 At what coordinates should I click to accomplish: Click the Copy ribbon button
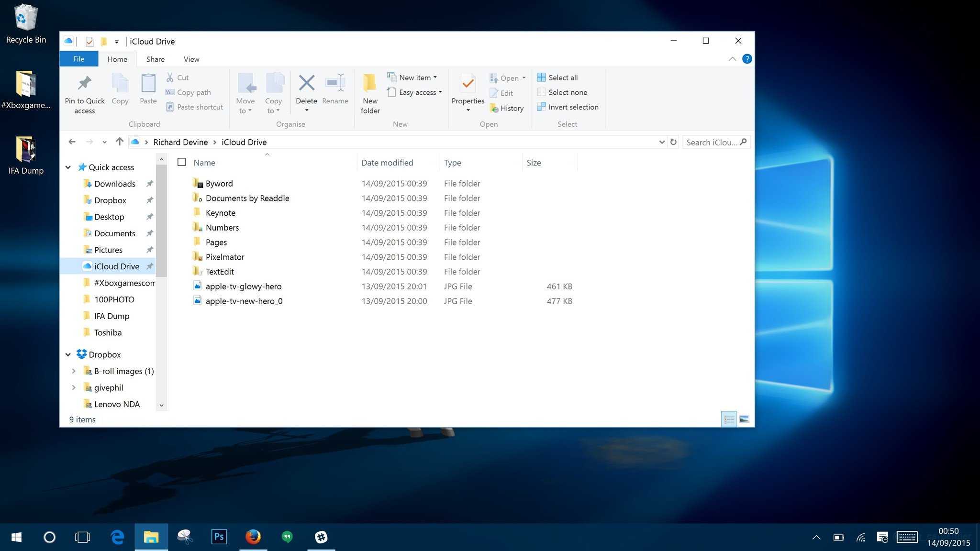tap(120, 89)
